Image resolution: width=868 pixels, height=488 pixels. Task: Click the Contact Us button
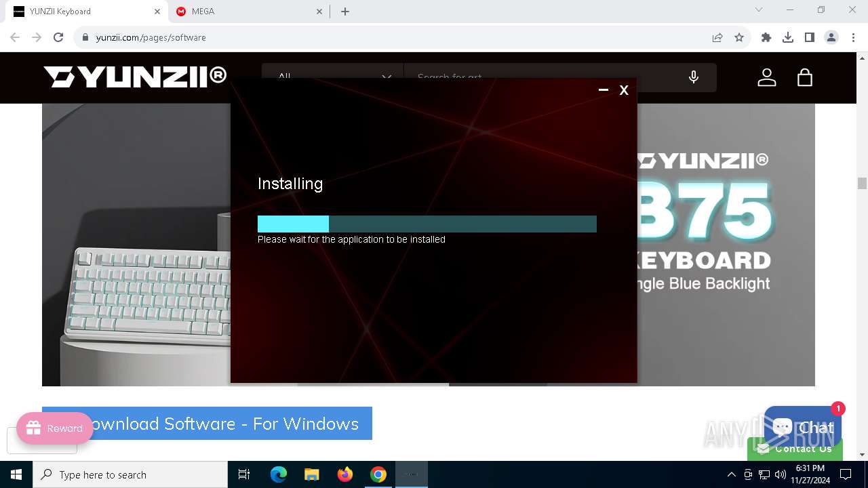(x=795, y=449)
